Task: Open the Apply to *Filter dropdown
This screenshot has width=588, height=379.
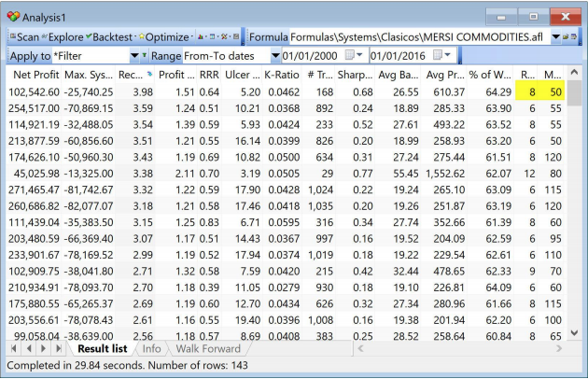Action: (x=133, y=56)
